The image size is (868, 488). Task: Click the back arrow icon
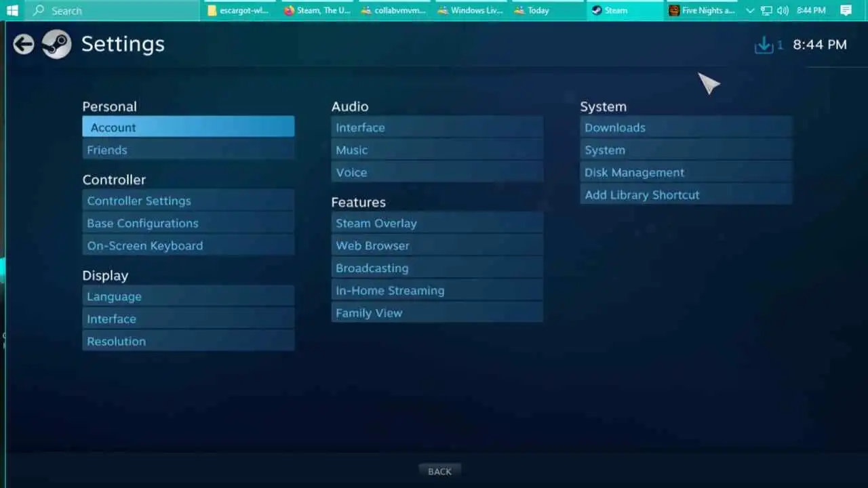[24, 45]
